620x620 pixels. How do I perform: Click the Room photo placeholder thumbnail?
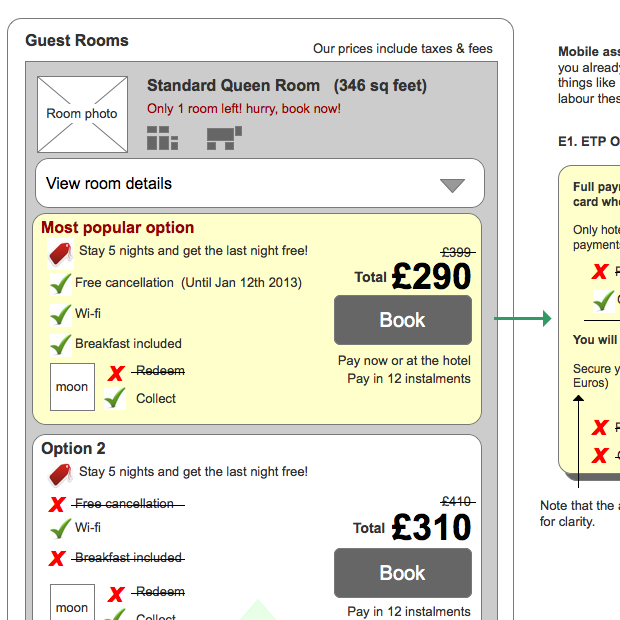coord(82,115)
